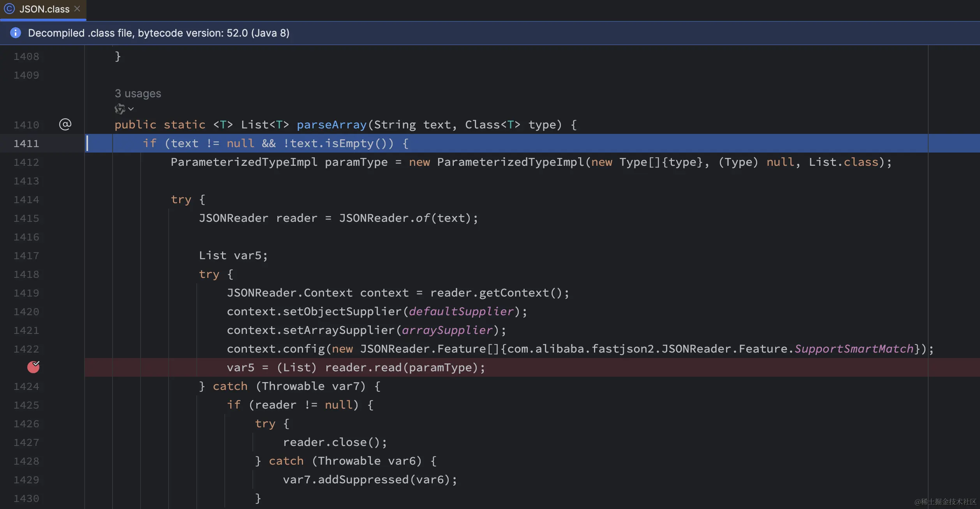Click the SupportSmartMatch constant

(x=854, y=349)
